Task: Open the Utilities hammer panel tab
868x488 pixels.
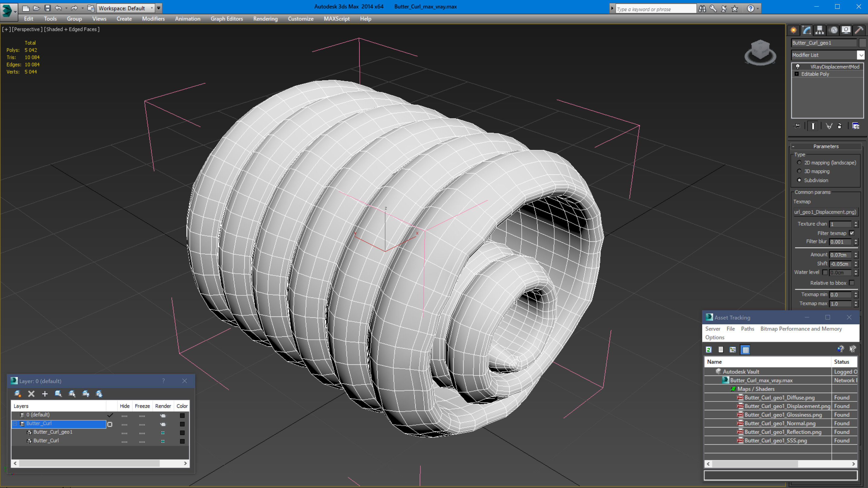Action: pos(859,30)
